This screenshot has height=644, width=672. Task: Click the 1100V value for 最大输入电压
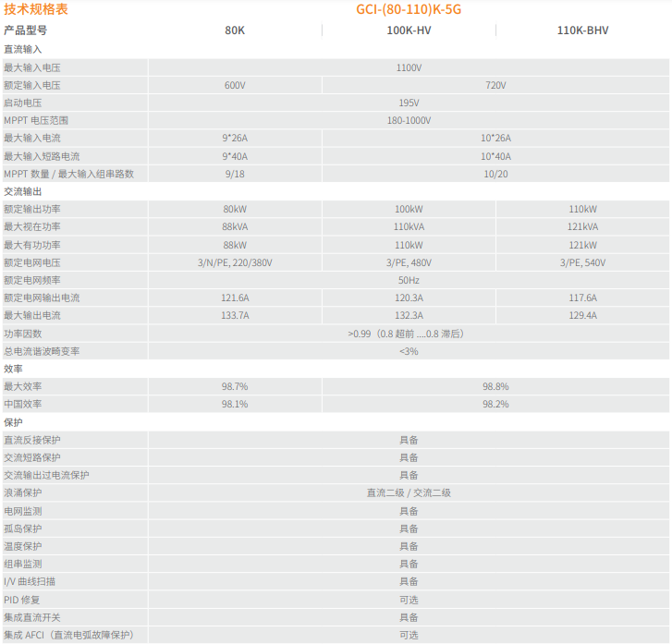pyautogui.click(x=409, y=67)
